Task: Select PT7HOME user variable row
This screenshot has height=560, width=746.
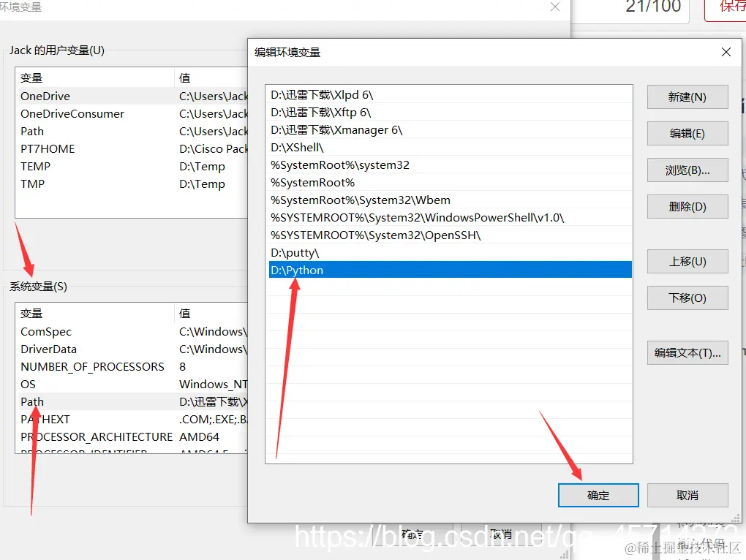Action: point(133,149)
